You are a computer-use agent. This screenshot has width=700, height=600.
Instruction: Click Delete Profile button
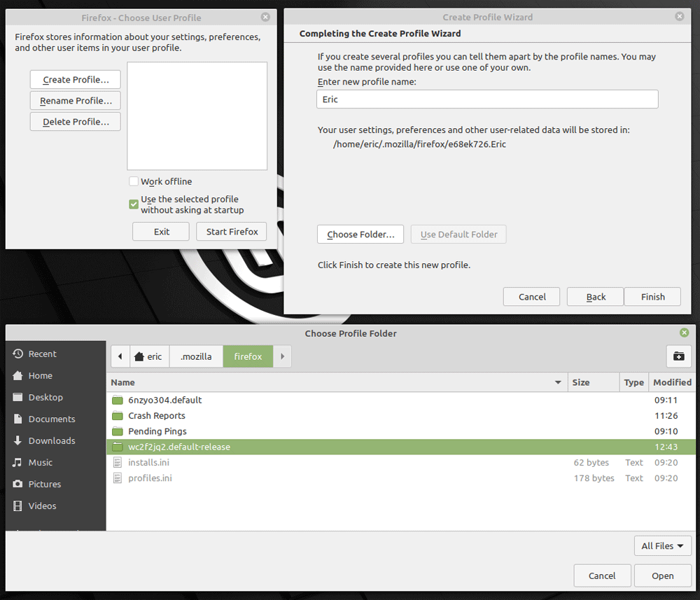point(76,121)
